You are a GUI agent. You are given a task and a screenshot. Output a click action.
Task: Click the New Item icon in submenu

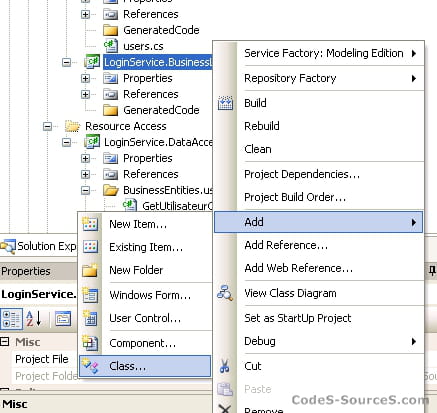point(90,224)
